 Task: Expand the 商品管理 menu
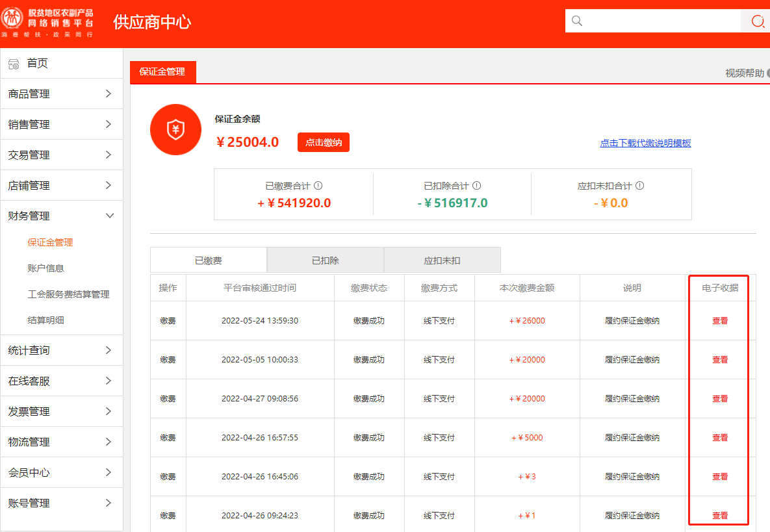[x=61, y=94]
